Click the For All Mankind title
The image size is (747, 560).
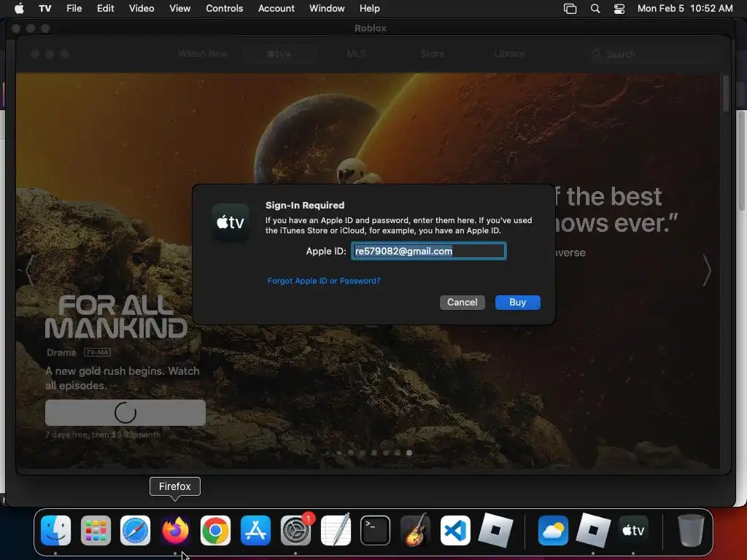tap(116, 316)
